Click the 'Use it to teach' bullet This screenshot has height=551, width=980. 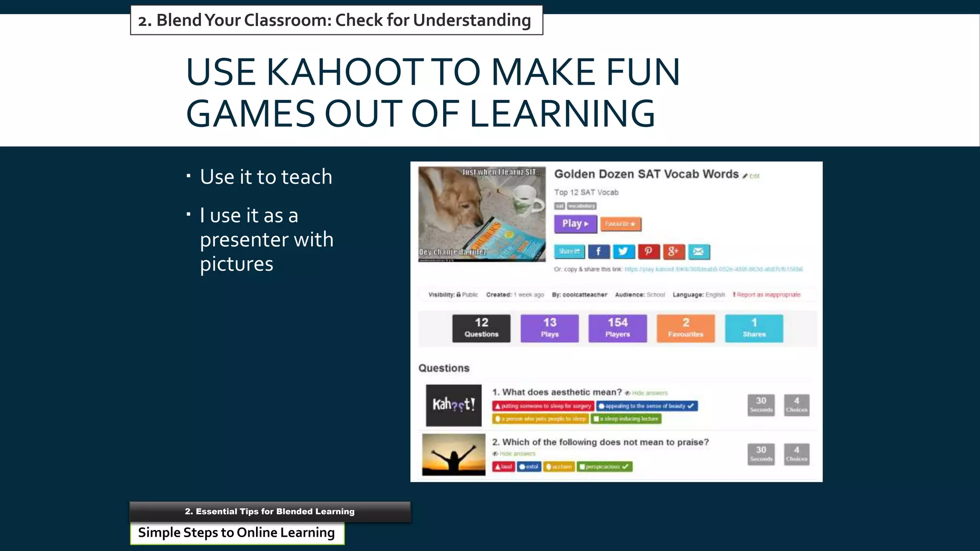pos(266,177)
